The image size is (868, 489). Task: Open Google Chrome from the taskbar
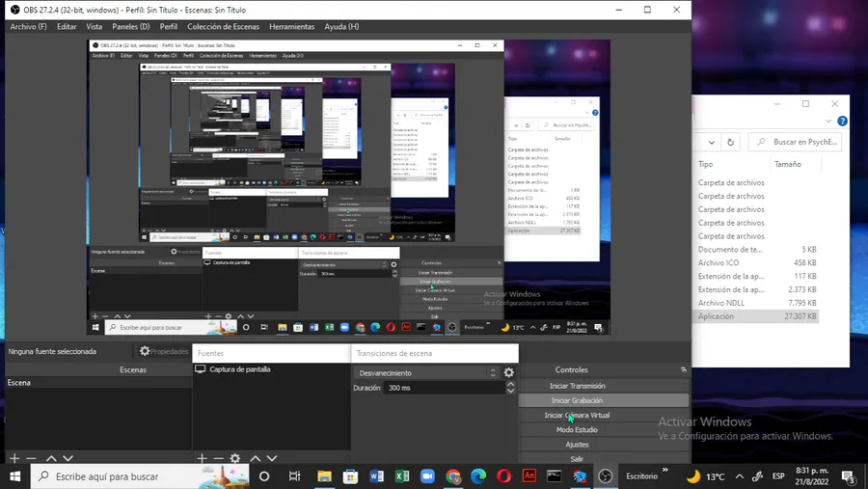[x=453, y=476]
